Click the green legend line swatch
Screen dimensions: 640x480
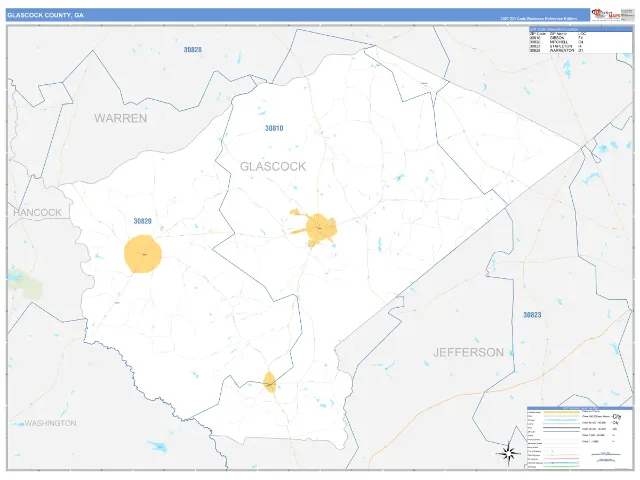pyautogui.click(x=562, y=466)
